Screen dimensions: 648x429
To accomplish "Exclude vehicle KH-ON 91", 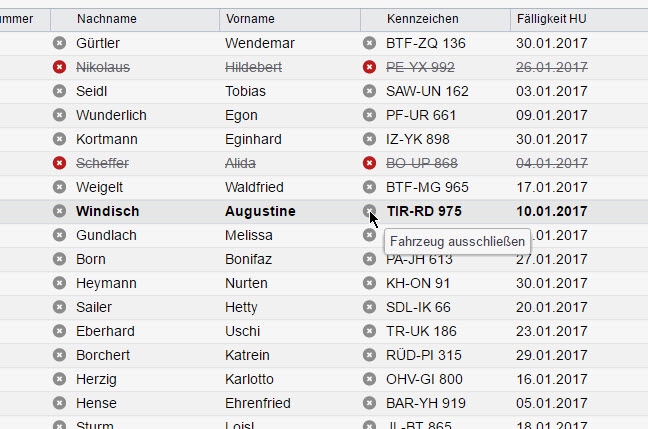I will (369, 283).
